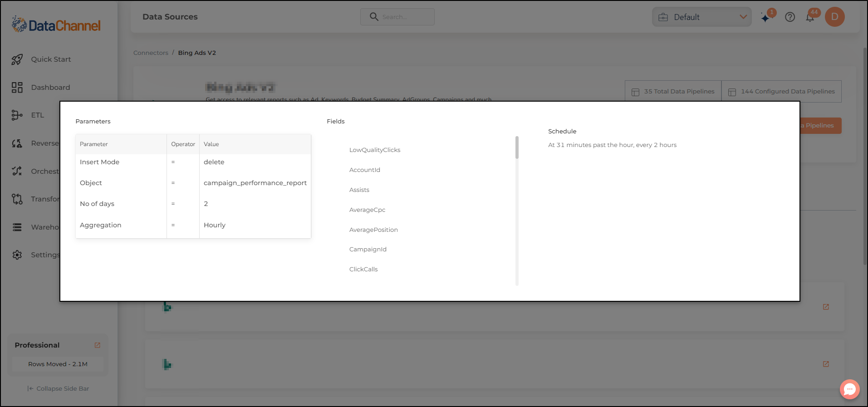Click campaign_performance_report value
This screenshot has width=868, height=407.
[255, 183]
